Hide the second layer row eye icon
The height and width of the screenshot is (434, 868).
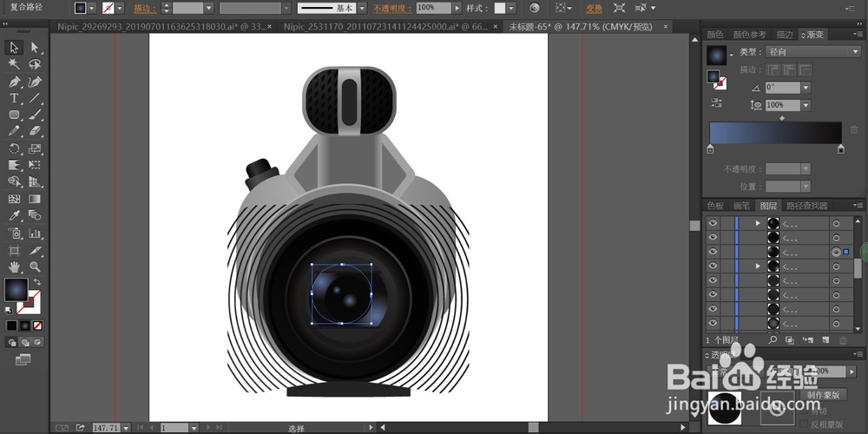pos(713,238)
